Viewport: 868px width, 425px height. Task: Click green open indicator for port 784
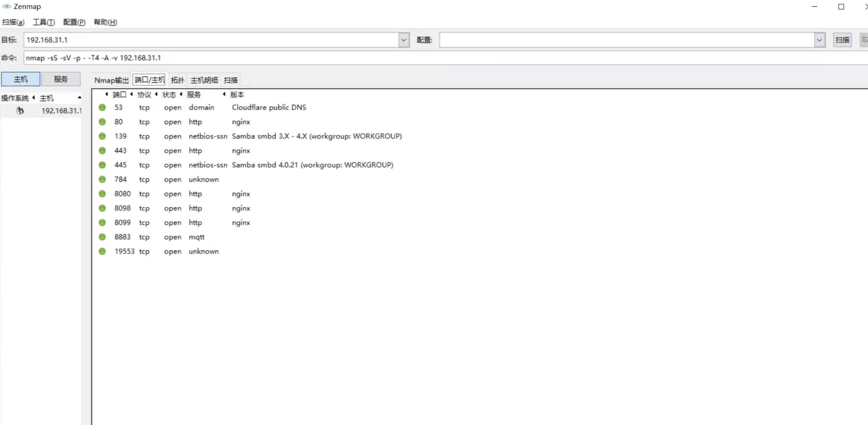(102, 179)
